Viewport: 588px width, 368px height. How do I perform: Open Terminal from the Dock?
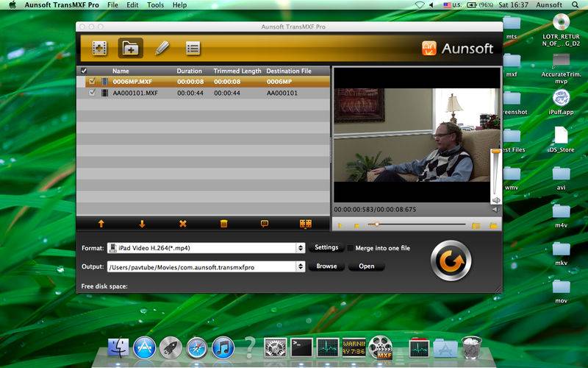pos(301,347)
